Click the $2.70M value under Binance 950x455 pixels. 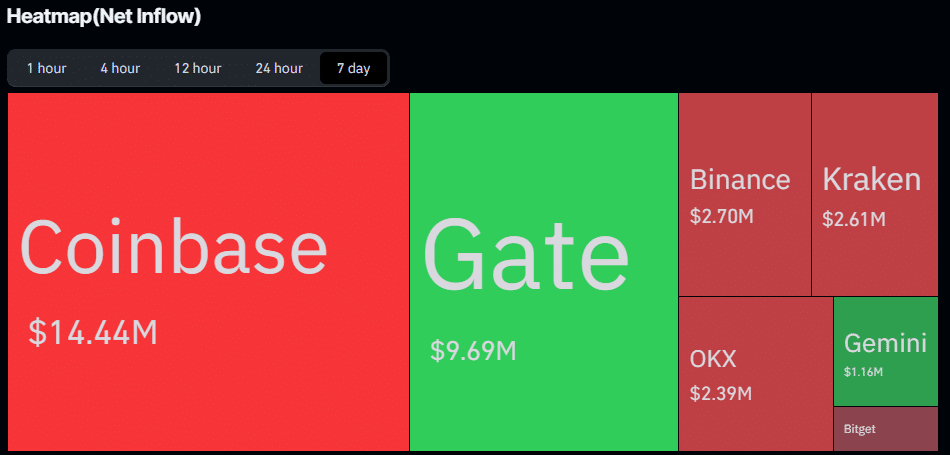722,216
